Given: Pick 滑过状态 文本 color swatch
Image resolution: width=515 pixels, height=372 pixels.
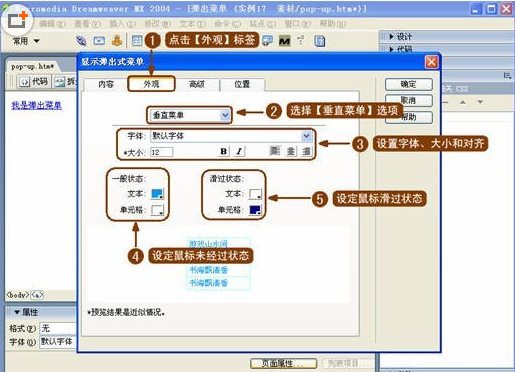Looking at the screenshot, I should tap(255, 194).
